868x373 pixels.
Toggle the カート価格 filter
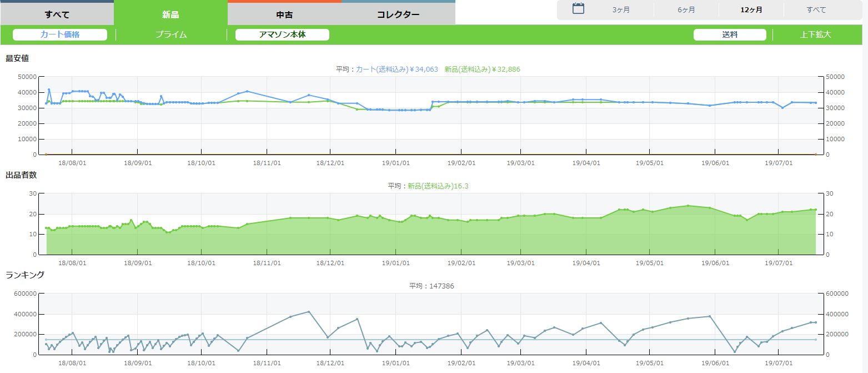tap(60, 34)
